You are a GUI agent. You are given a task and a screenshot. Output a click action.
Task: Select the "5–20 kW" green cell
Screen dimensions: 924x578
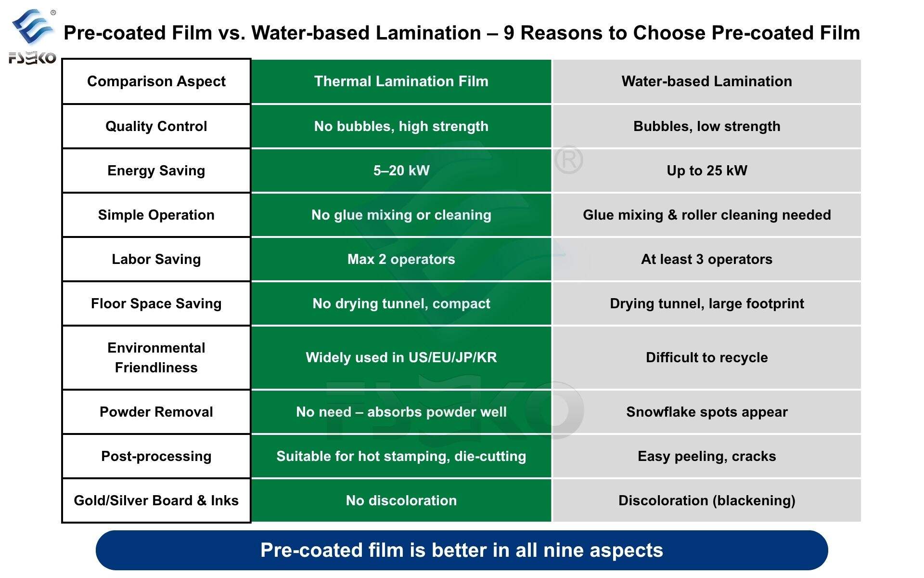(x=401, y=171)
